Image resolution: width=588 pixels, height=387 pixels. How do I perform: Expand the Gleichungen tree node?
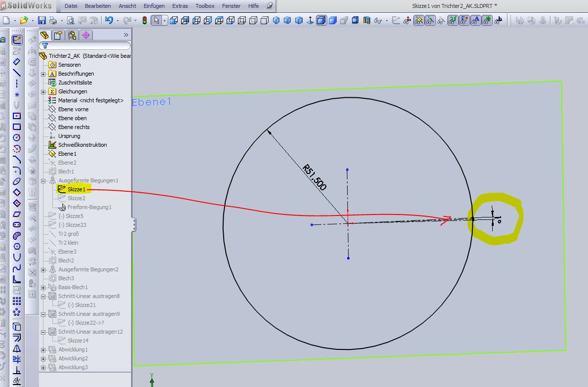pos(43,92)
